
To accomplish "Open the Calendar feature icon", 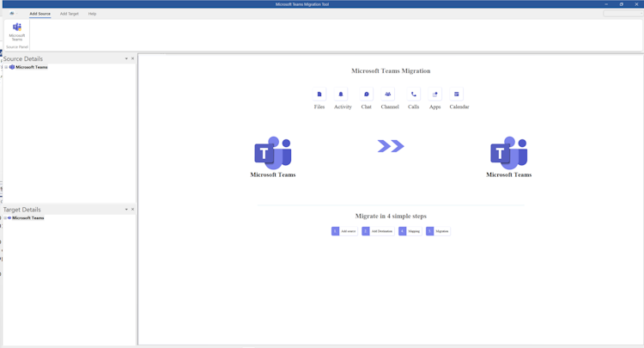I will point(456,94).
